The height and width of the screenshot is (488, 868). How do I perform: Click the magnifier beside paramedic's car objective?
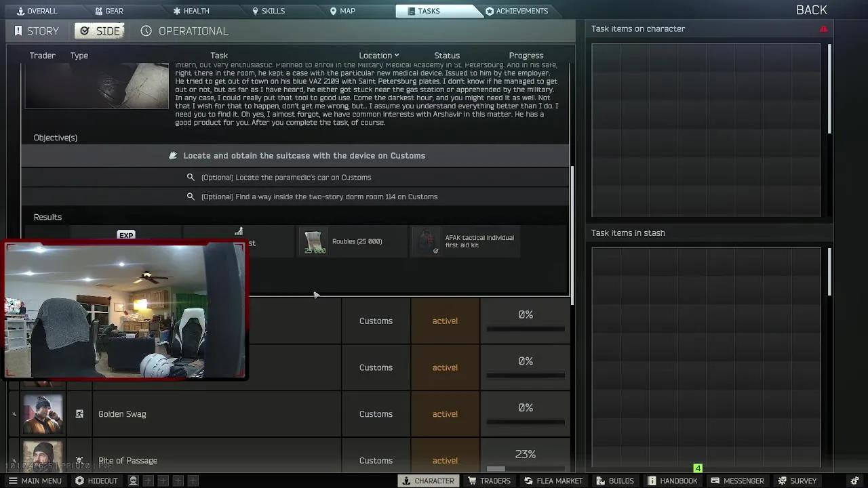pos(191,177)
